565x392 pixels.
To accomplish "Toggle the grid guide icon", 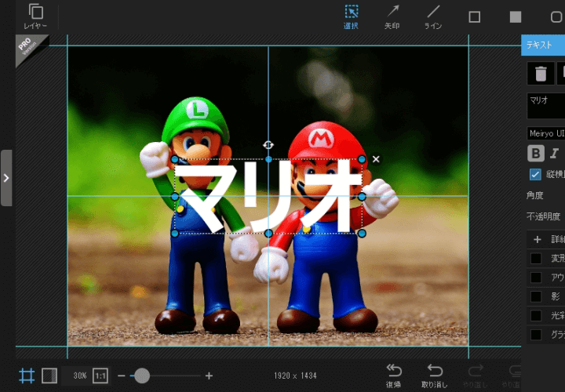I will pos(27,376).
